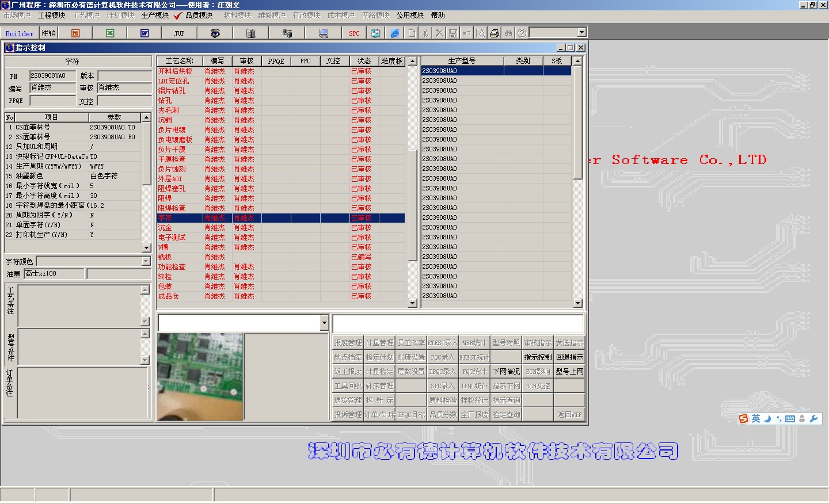Click production model list scrollbar up arrow

pyautogui.click(x=578, y=61)
